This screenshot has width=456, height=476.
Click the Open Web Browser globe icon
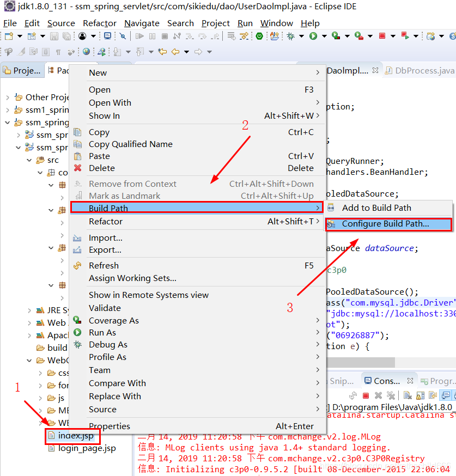click(86, 52)
